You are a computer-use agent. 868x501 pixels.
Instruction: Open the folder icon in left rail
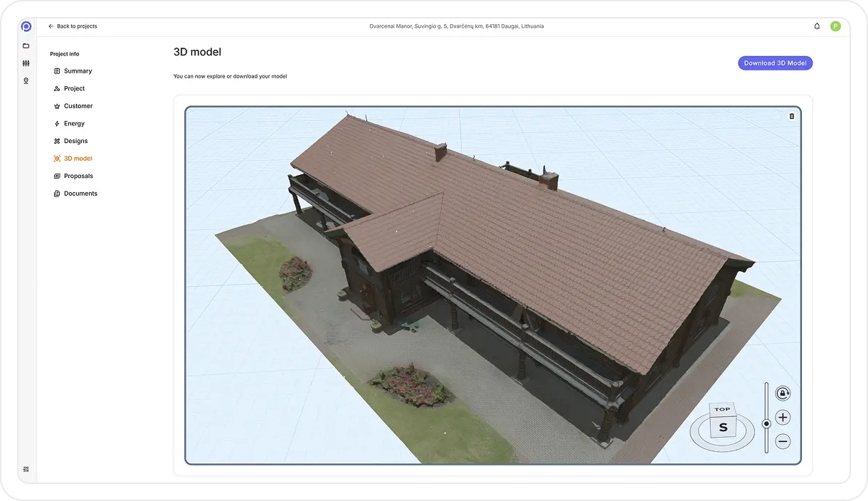tap(26, 46)
